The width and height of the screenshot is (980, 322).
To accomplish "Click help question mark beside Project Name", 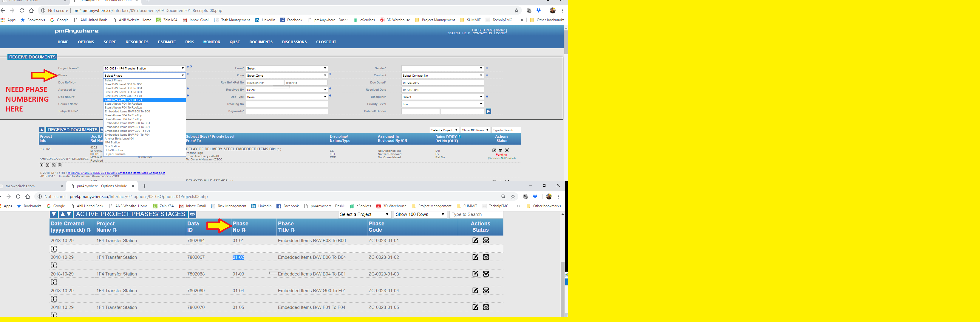I will point(191,67).
